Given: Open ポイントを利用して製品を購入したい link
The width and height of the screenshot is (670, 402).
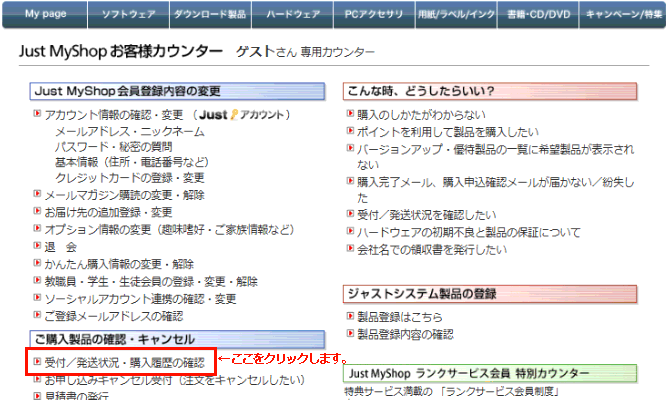Looking at the screenshot, I should pos(448,132).
